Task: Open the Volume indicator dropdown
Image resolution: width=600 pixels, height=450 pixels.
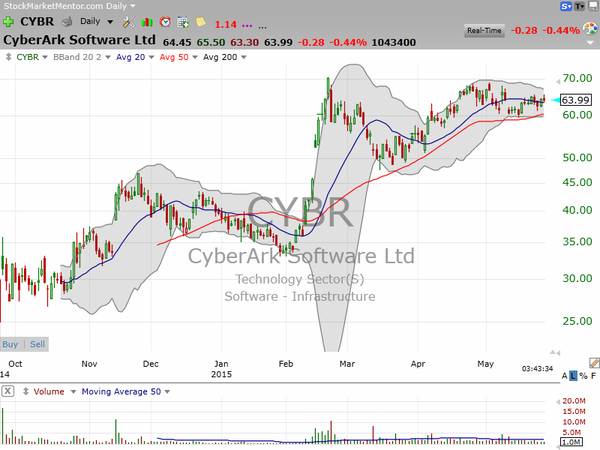Action: 73,391
